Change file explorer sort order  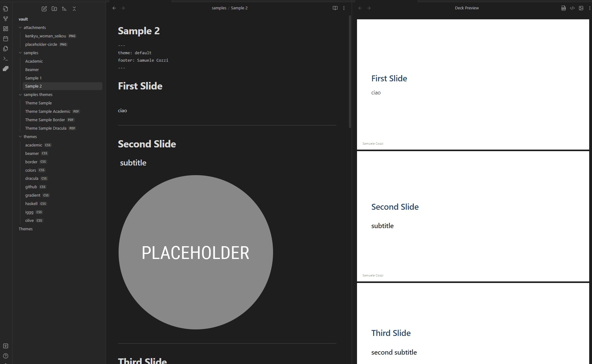64,9
